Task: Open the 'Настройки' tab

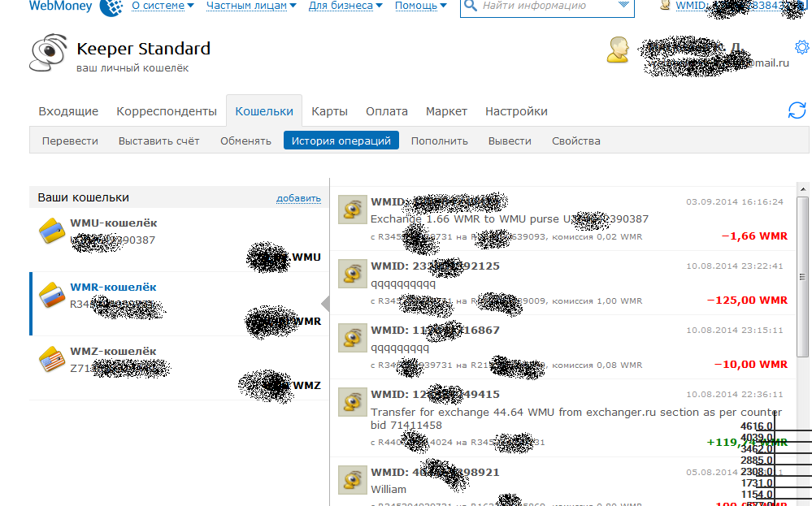Action: (x=516, y=111)
